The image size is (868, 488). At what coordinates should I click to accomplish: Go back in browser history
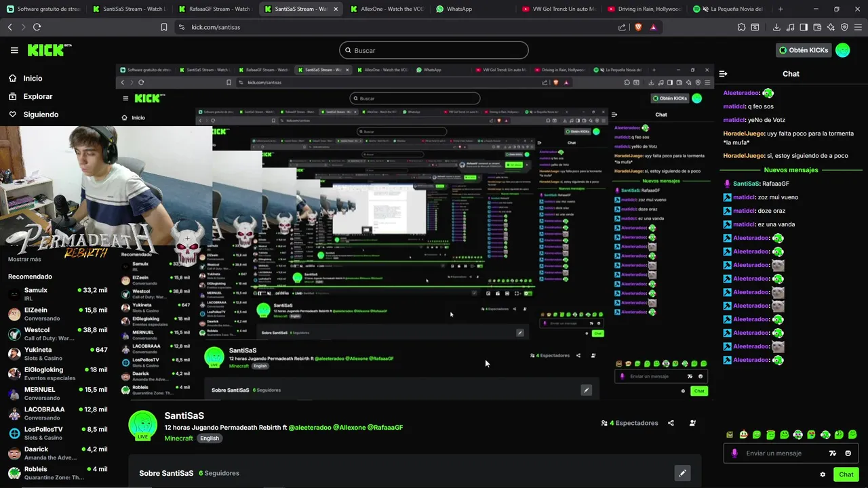[x=9, y=27]
